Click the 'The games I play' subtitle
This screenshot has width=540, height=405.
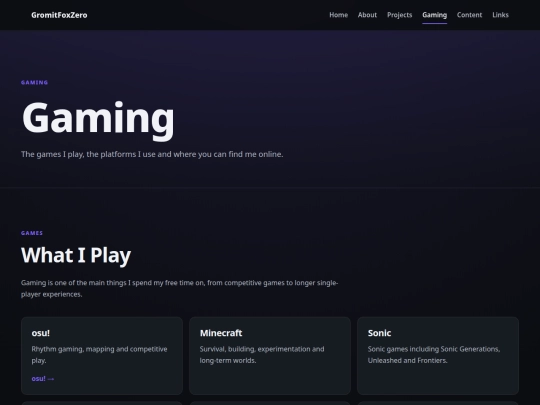[152, 154]
